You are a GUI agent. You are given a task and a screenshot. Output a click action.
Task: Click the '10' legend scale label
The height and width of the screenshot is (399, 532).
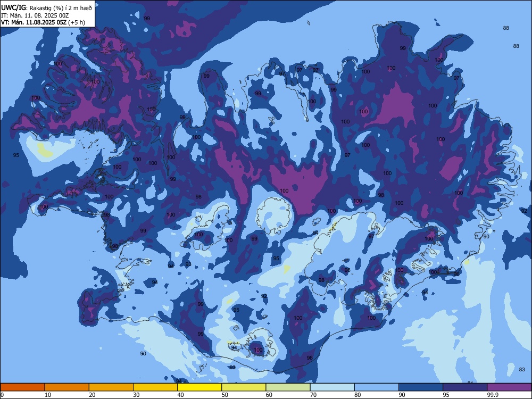point(48,395)
